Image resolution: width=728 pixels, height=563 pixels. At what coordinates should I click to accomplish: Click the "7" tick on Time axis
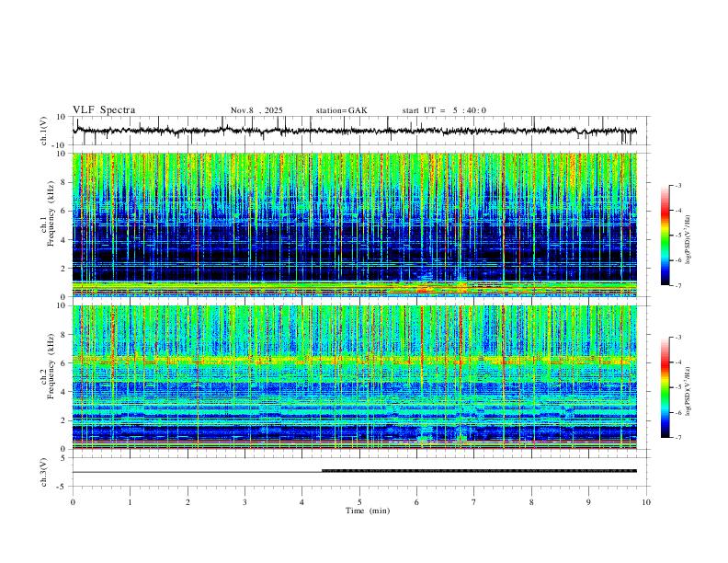[x=474, y=502]
